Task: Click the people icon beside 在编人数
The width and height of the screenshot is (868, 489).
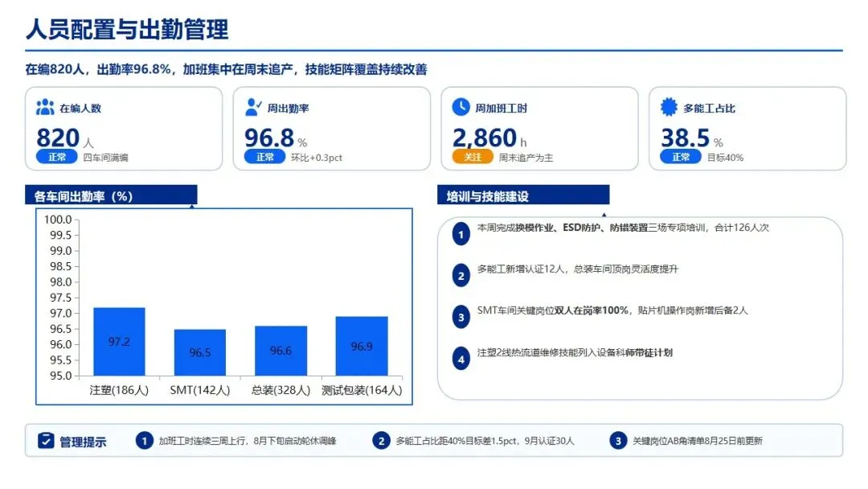Action: [x=45, y=107]
